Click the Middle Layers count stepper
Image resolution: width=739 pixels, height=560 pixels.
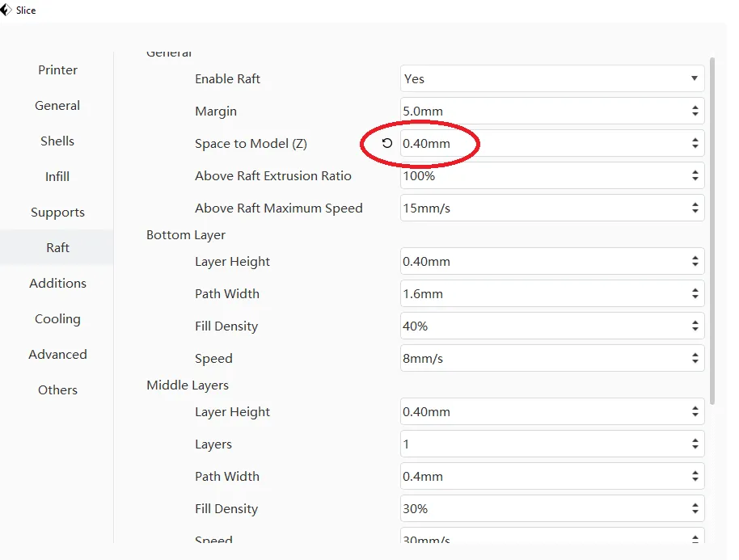(695, 444)
